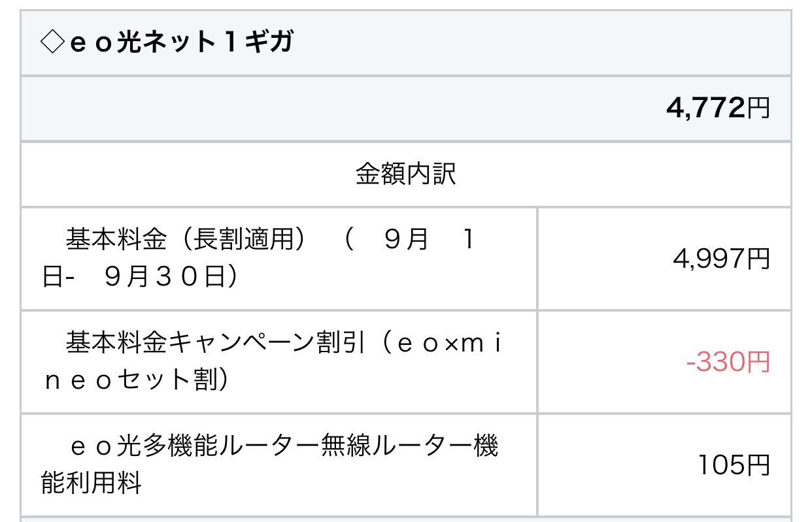Click the 能利用料 text on second line
Viewport: 812px width, 522px height.
click(x=92, y=483)
